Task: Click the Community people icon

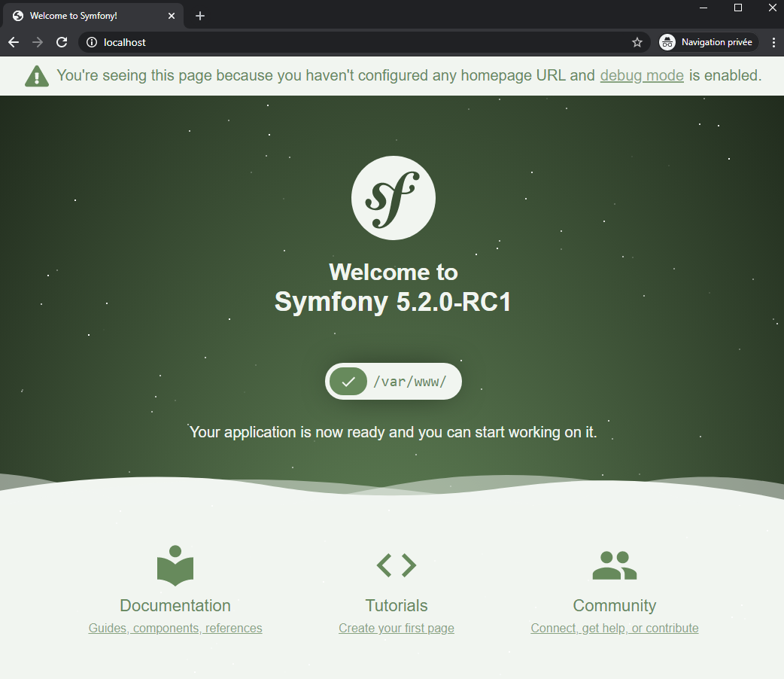Action: 615,565
